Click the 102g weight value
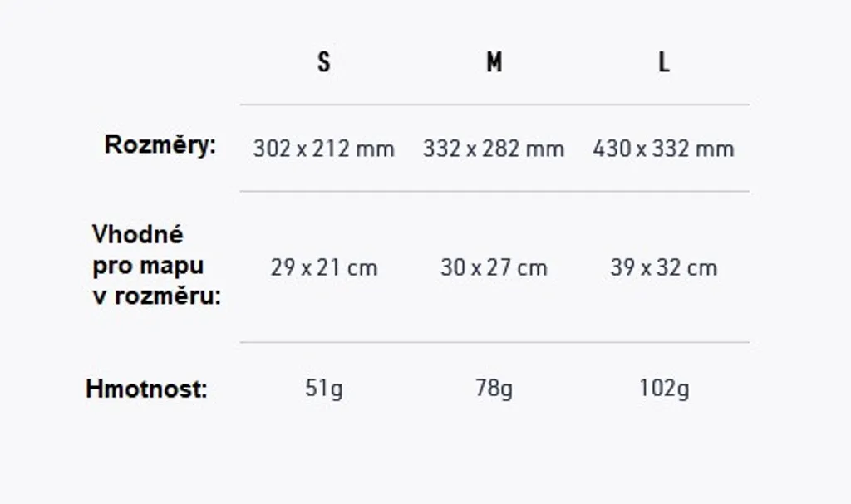 [x=664, y=389]
